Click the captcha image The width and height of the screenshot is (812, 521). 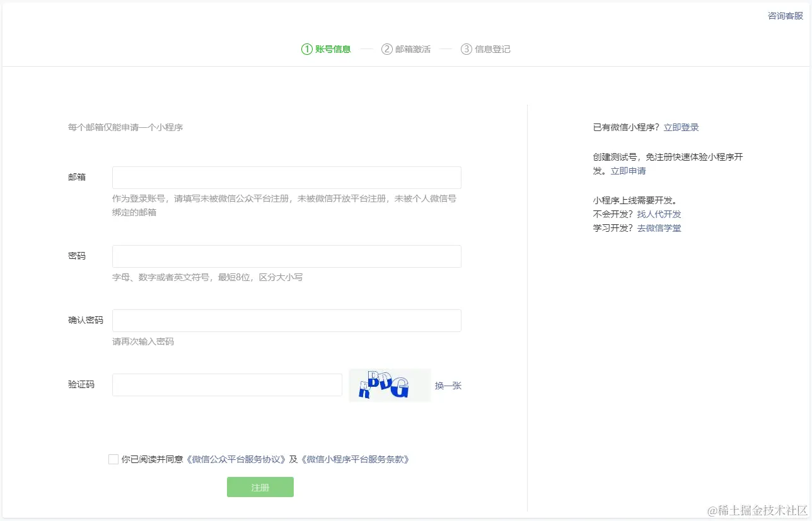coord(390,386)
